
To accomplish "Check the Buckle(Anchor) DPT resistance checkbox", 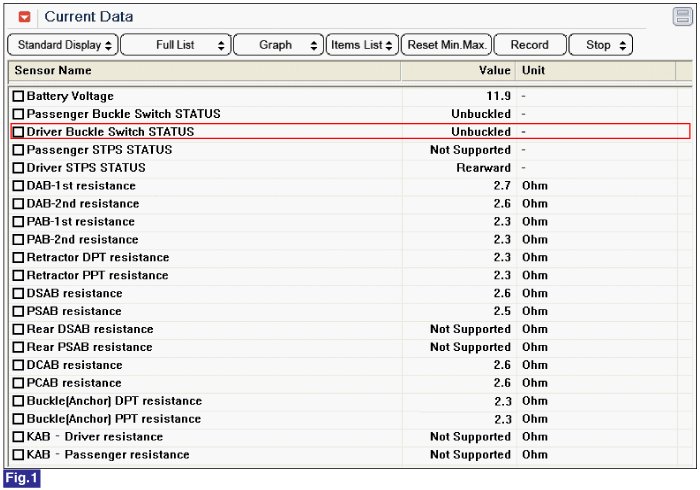I will coord(18,401).
